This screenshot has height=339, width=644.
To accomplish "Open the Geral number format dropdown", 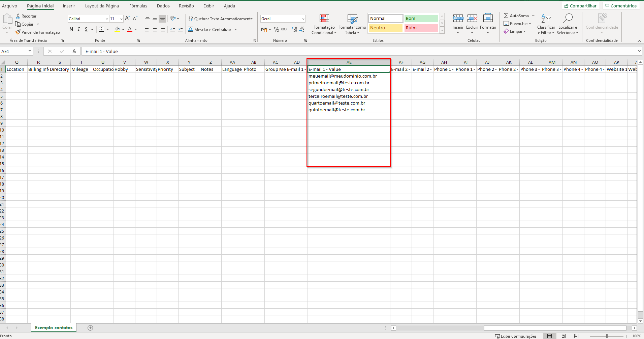I will (x=303, y=19).
